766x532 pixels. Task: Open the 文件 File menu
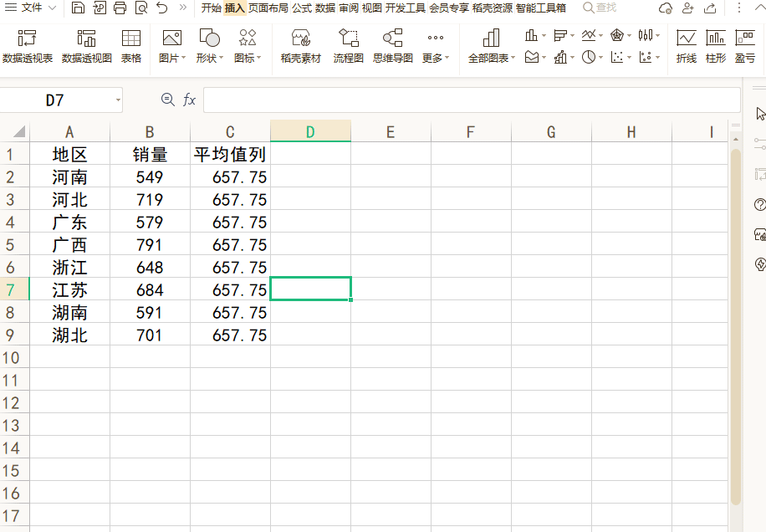pos(31,8)
